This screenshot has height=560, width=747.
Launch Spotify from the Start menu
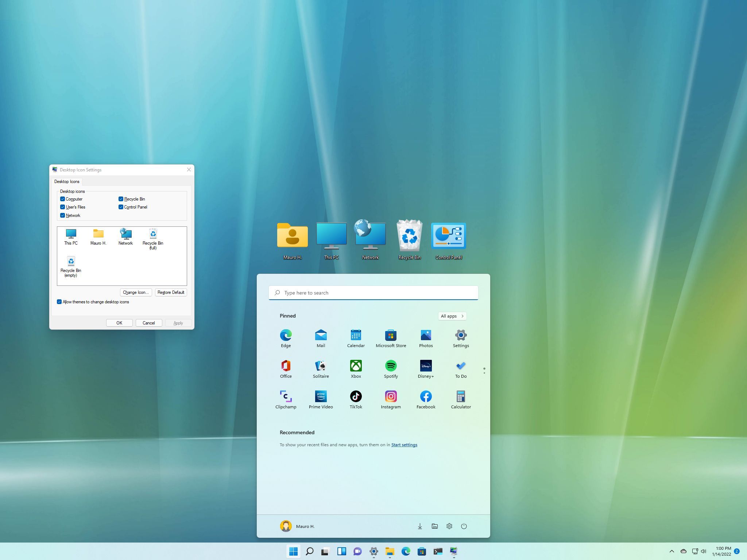tap(390, 366)
